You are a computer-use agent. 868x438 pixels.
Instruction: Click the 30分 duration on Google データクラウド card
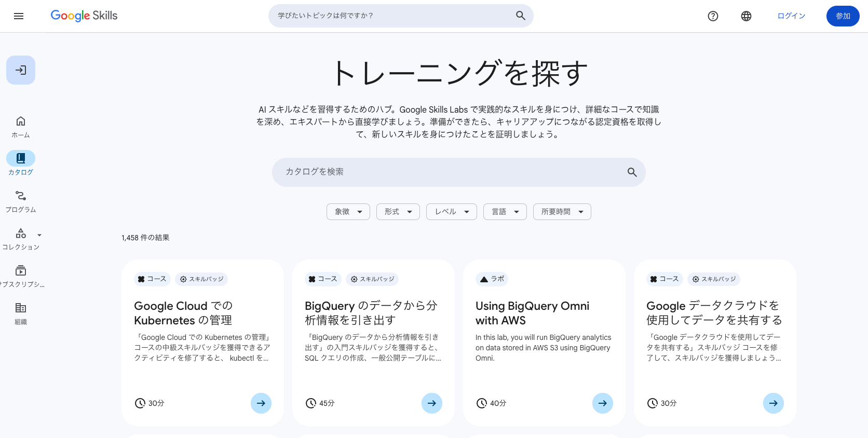[x=669, y=403]
